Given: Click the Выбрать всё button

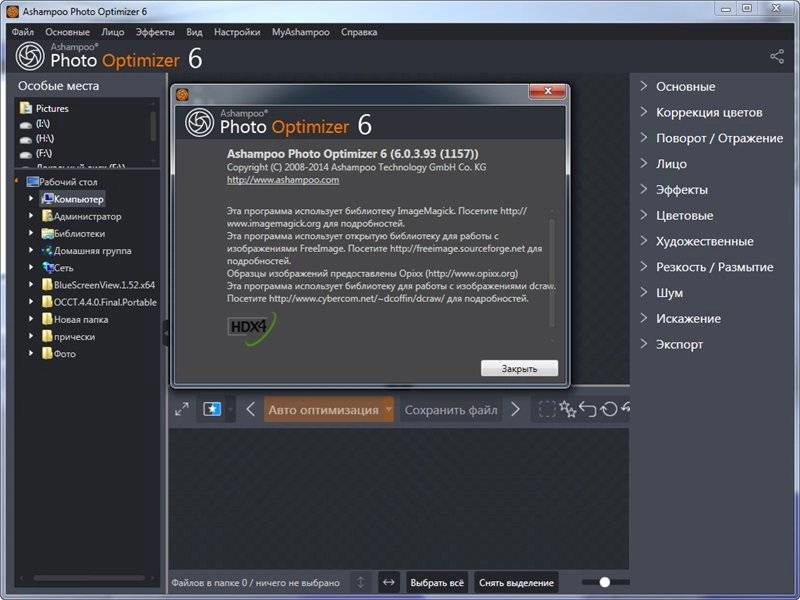Looking at the screenshot, I should pyautogui.click(x=437, y=582).
